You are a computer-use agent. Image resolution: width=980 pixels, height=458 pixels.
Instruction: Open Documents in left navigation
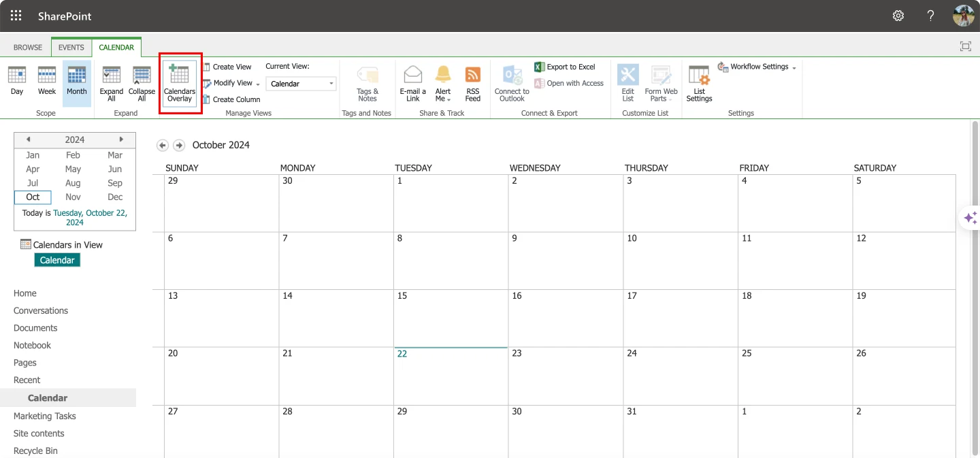35,328
